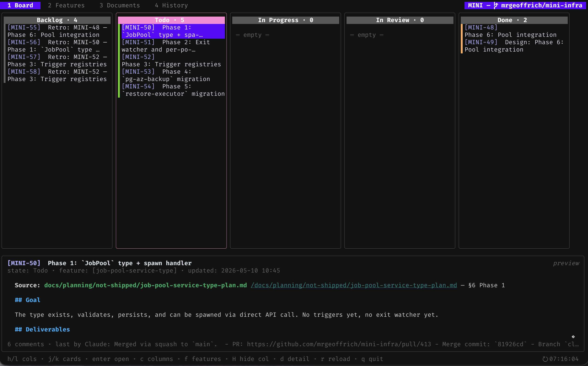Viewport: 588px width, 366px height.
Task: Click the mrgeoffrich/mini-infra repo label
Action: click(541, 5)
